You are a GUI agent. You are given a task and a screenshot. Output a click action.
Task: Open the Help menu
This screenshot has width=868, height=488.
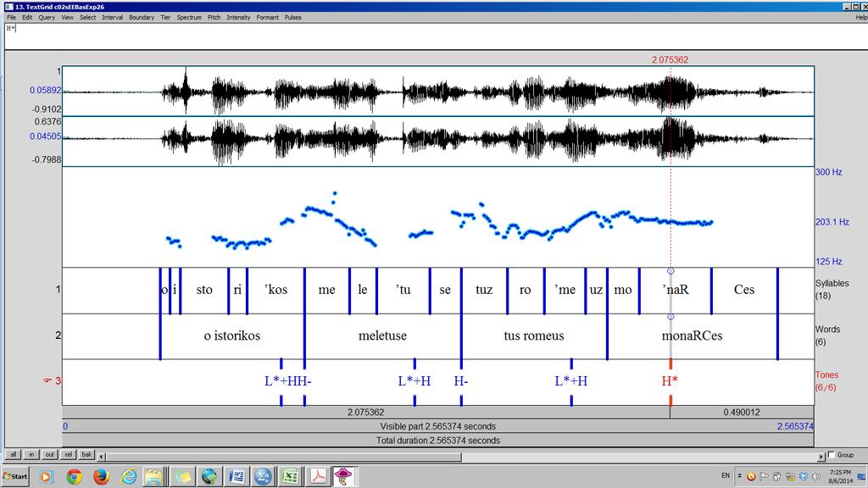click(x=861, y=17)
